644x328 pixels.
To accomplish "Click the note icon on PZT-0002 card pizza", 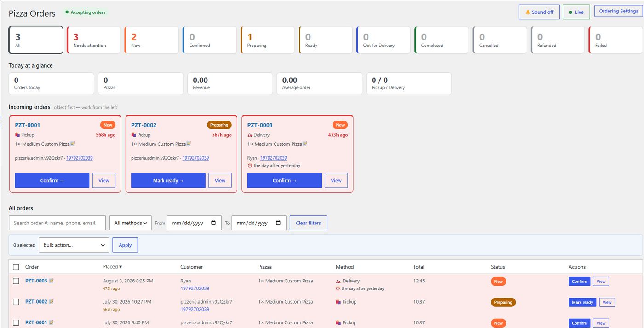I will [x=189, y=144].
